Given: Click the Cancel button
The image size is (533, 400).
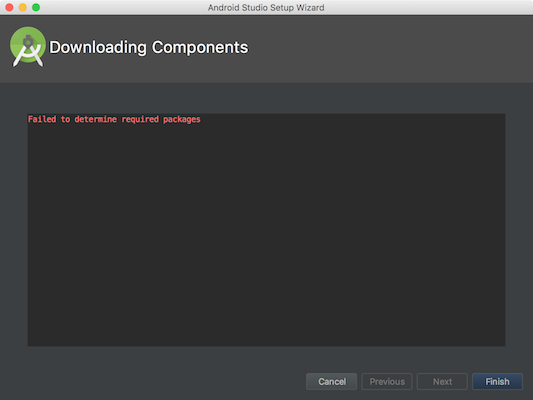Looking at the screenshot, I should (332, 382).
